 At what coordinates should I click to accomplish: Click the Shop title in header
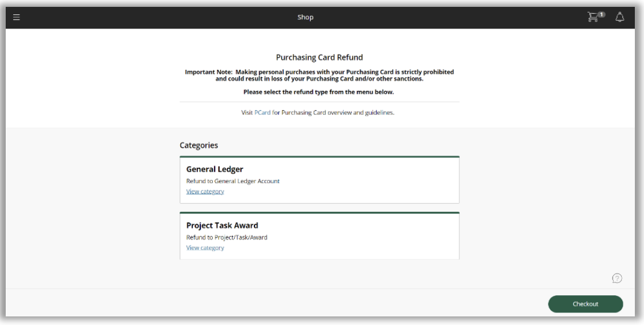(305, 17)
